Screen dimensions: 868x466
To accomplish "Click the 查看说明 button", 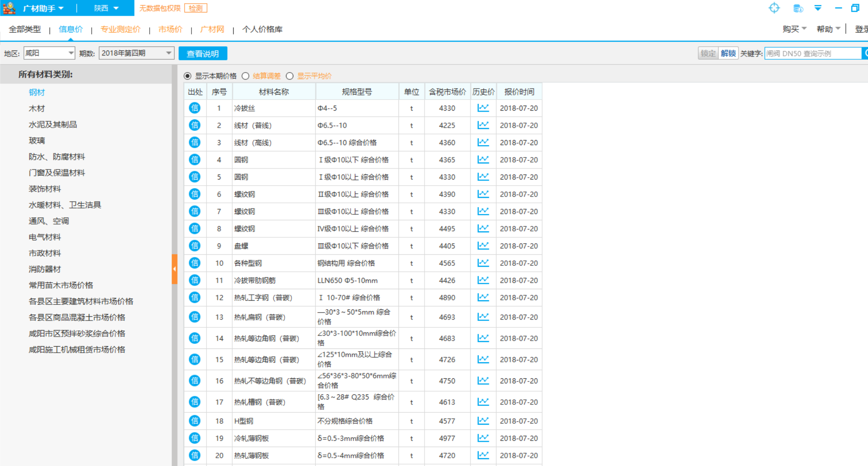I will click(x=203, y=53).
